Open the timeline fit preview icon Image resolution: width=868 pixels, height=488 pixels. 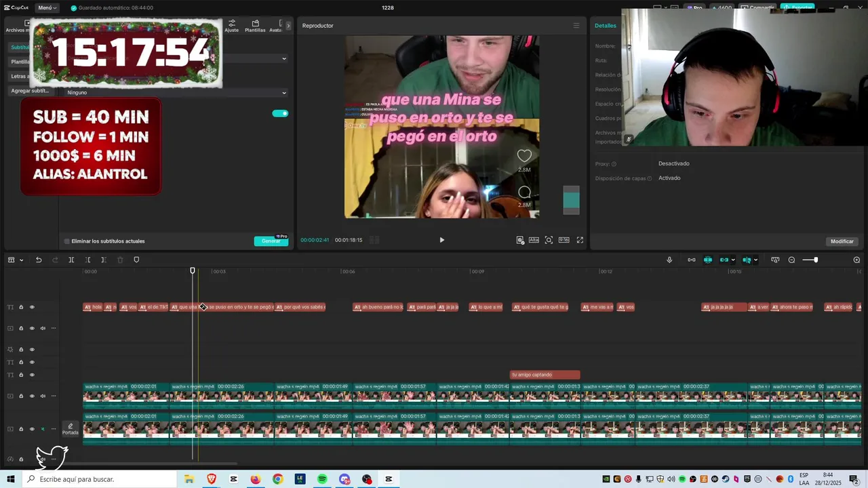pyautogui.click(x=775, y=260)
